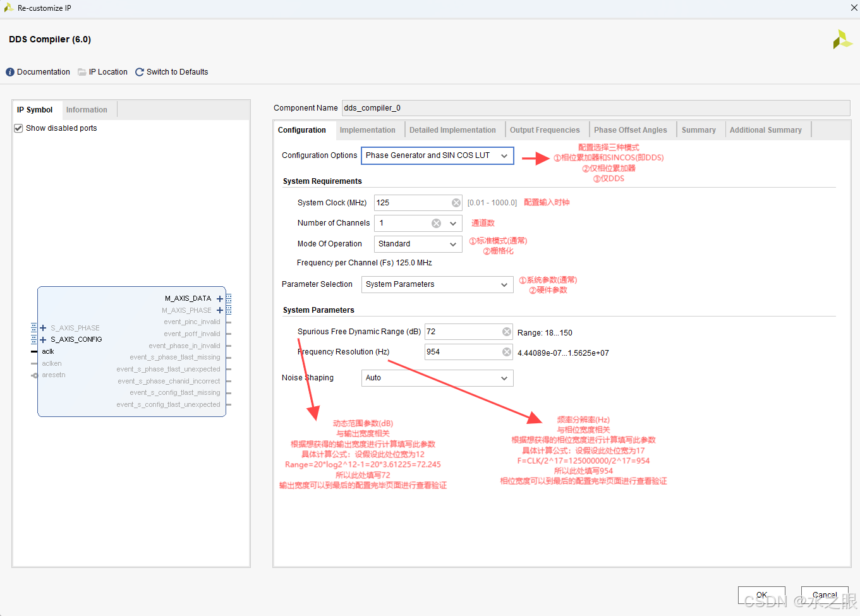Close the Re-customize IP window
This screenshot has width=860, height=616.
point(854,8)
